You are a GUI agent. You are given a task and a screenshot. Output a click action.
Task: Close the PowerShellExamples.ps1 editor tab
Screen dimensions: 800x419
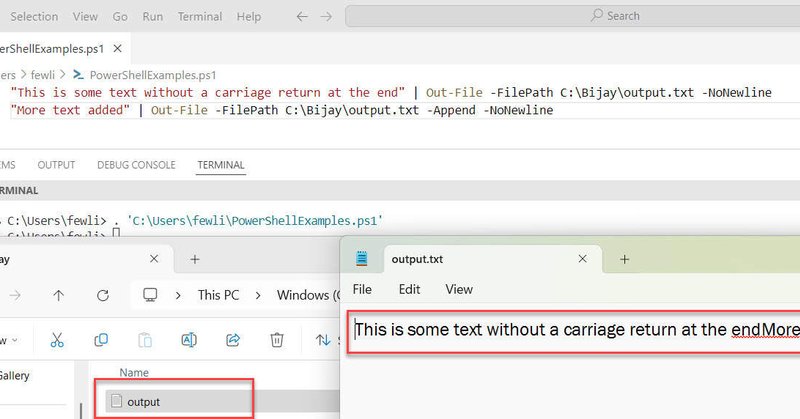tap(117, 48)
